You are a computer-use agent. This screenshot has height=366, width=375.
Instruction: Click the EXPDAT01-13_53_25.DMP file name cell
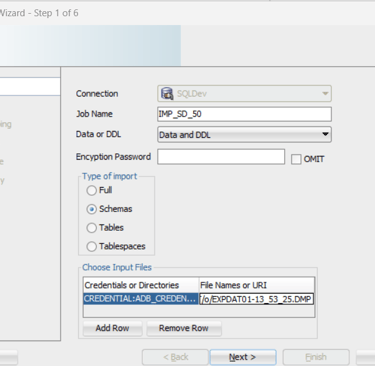click(x=256, y=299)
